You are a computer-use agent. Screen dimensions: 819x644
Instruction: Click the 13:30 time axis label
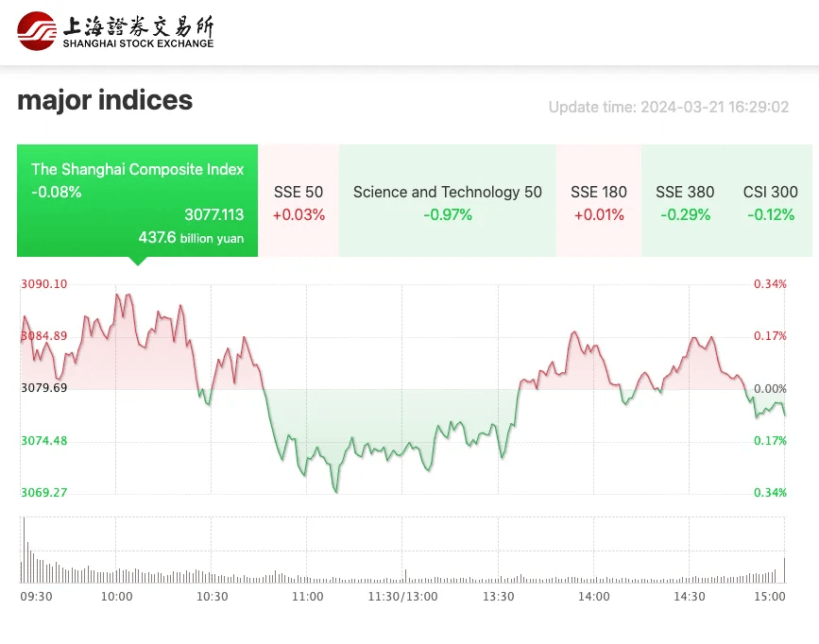point(499,596)
